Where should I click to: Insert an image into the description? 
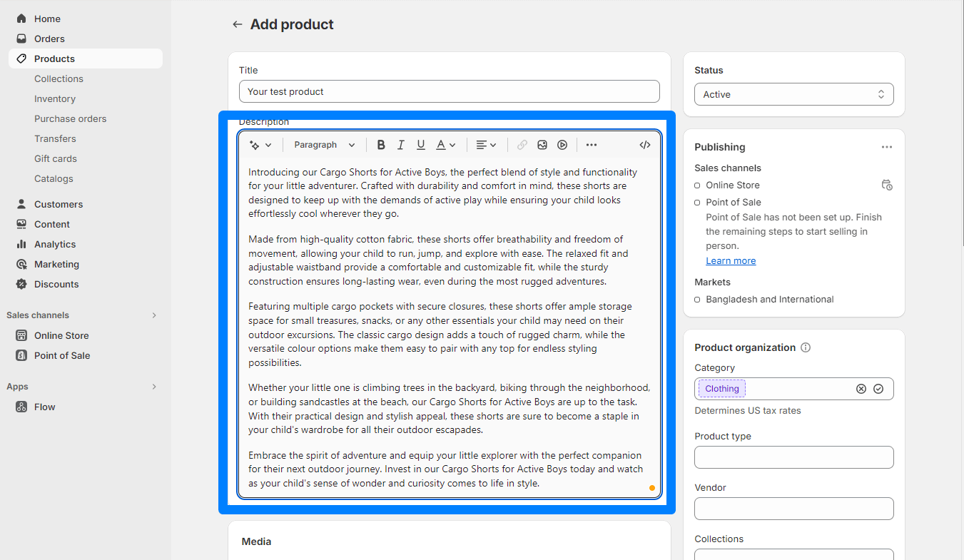point(542,145)
